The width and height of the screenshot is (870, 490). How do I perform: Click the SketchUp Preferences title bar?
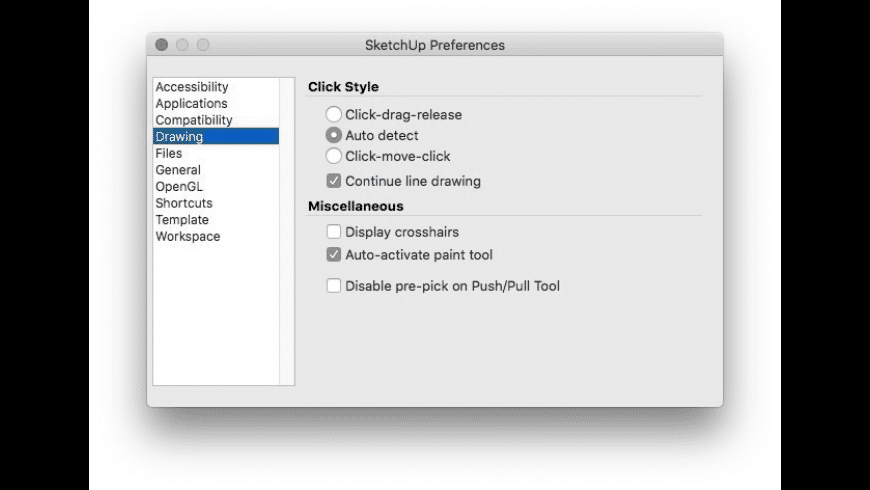tap(435, 45)
